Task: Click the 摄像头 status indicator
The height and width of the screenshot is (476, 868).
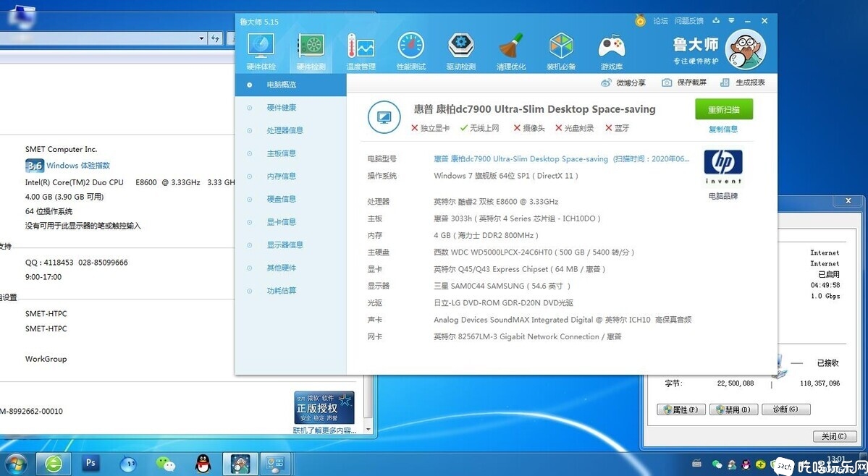Action: coord(528,128)
